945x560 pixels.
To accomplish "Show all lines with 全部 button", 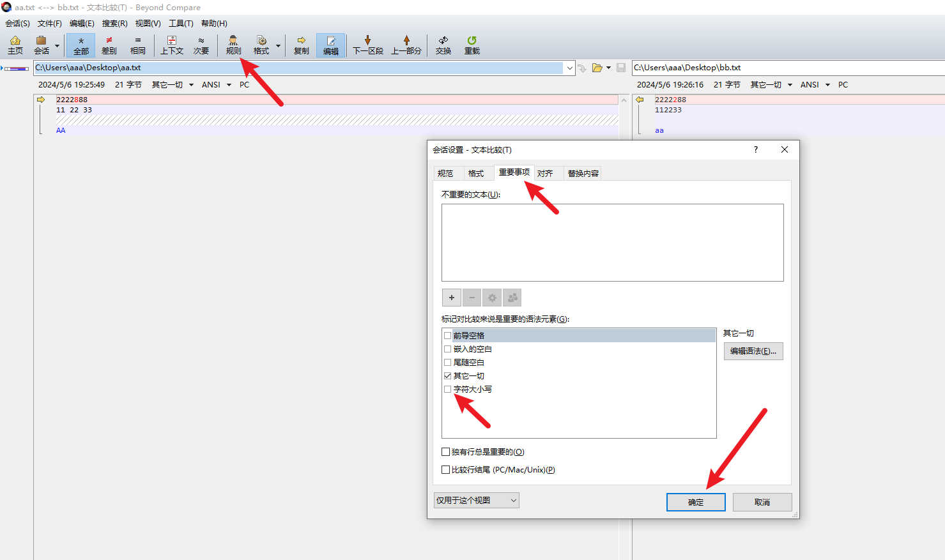I will [x=81, y=45].
